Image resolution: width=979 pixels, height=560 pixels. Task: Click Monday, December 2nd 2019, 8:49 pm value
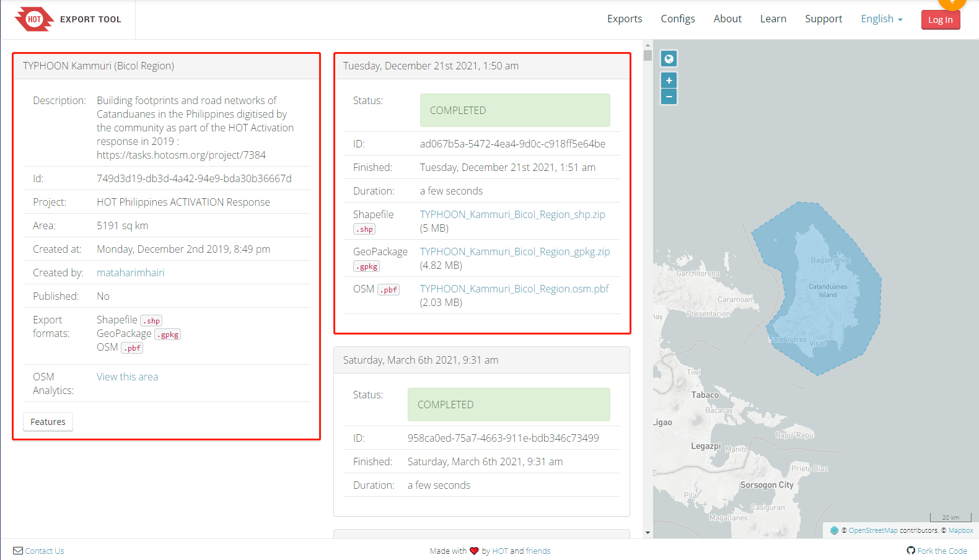click(x=183, y=249)
